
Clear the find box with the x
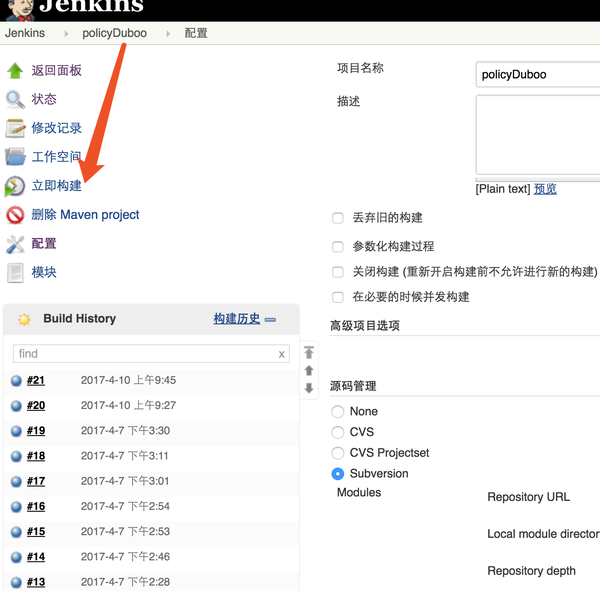click(x=281, y=354)
